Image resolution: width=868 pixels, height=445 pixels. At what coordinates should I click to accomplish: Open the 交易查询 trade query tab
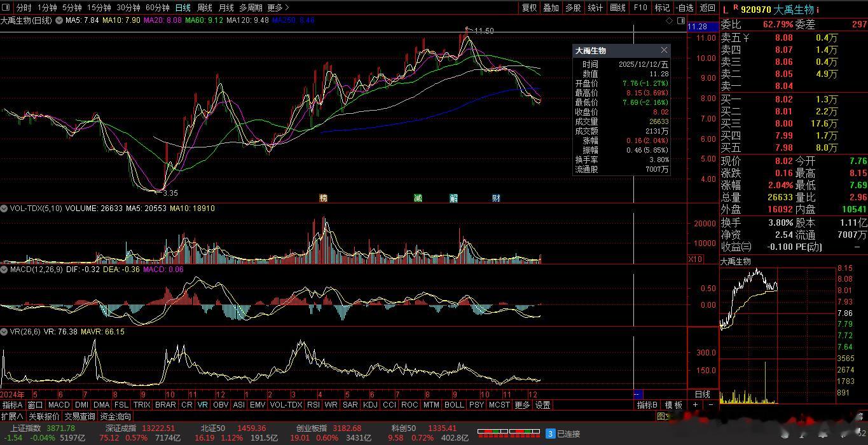click(79, 416)
